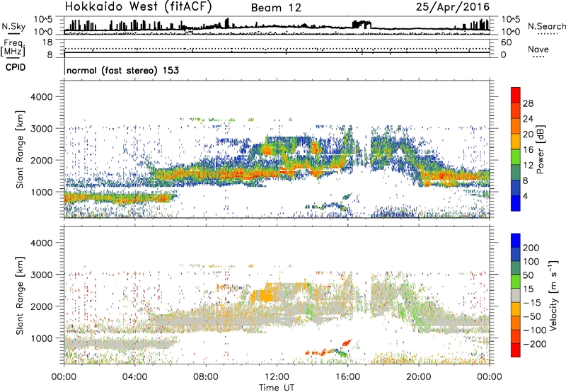The width and height of the screenshot is (566, 392).
Task: Click the '16:00' time axis tick label
Action: (x=347, y=377)
